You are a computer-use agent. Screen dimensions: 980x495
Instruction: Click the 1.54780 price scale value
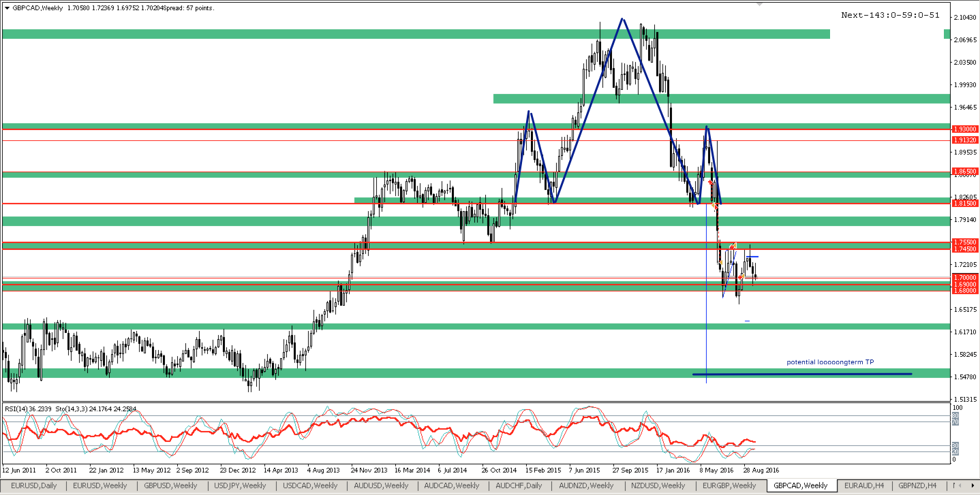click(966, 377)
